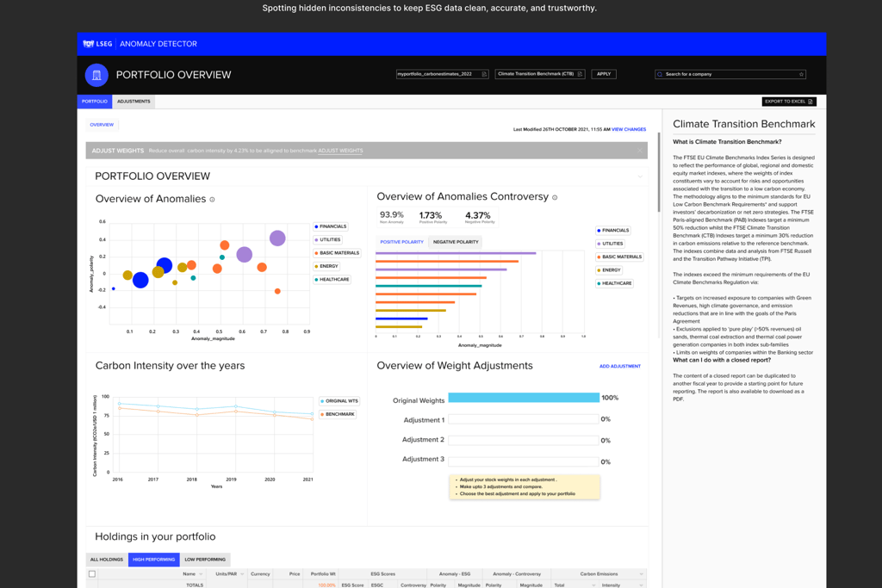Click the 93.9% Non Anomaly value

[x=392, y=214]
